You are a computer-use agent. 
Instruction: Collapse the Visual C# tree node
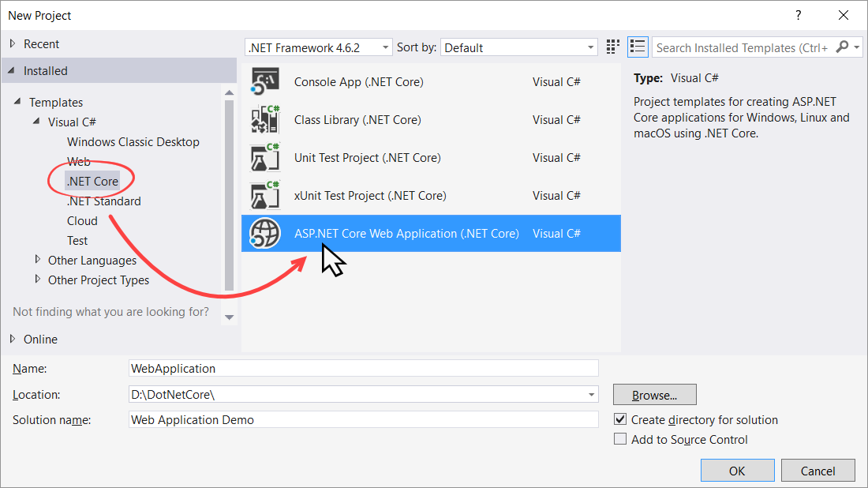coord(36,121)
